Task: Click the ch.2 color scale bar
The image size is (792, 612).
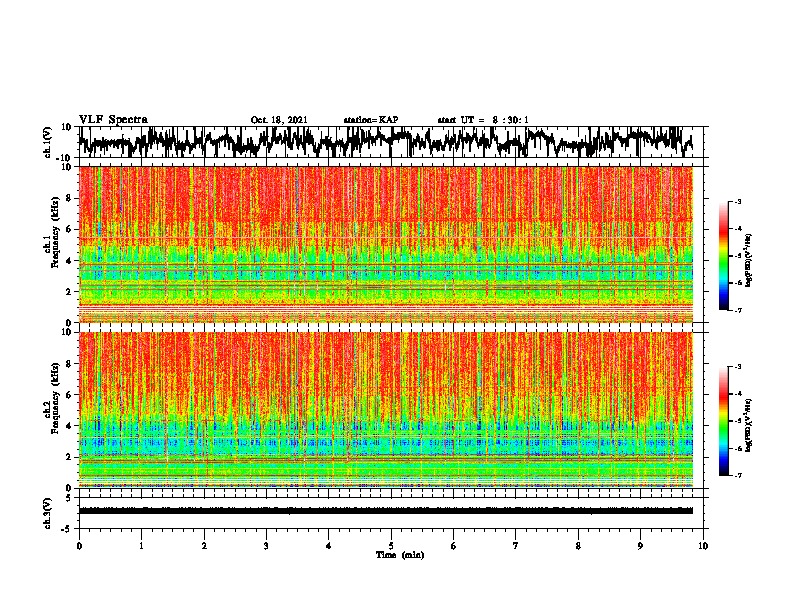Action: click(723, 421)
